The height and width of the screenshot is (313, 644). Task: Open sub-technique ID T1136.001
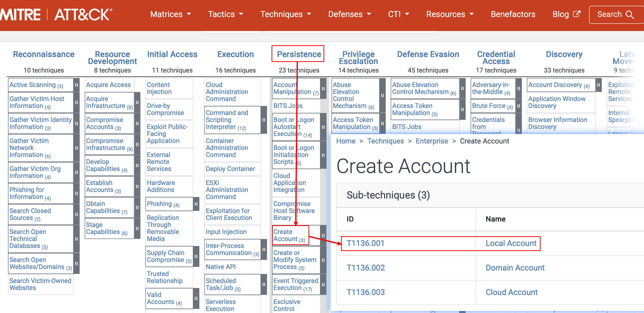[365, 243]
